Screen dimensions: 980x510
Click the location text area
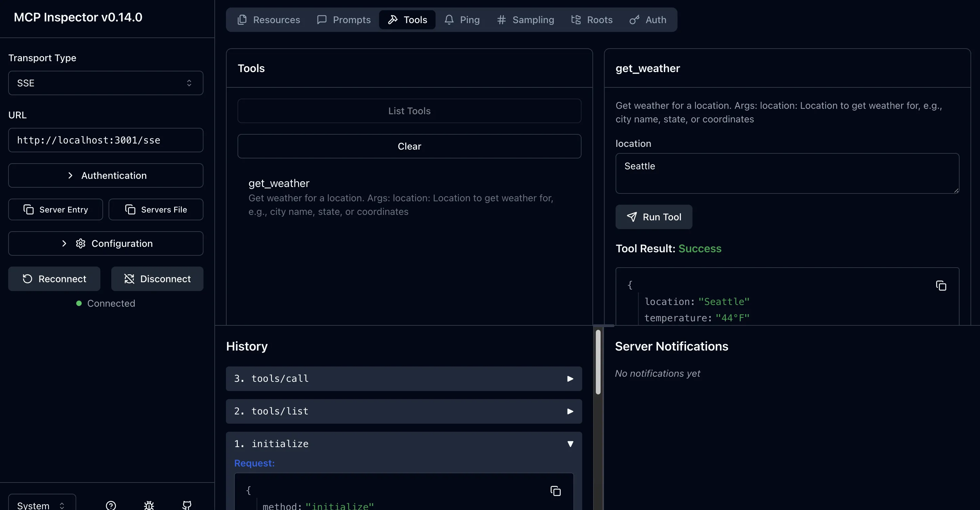[x=787, y=173]
